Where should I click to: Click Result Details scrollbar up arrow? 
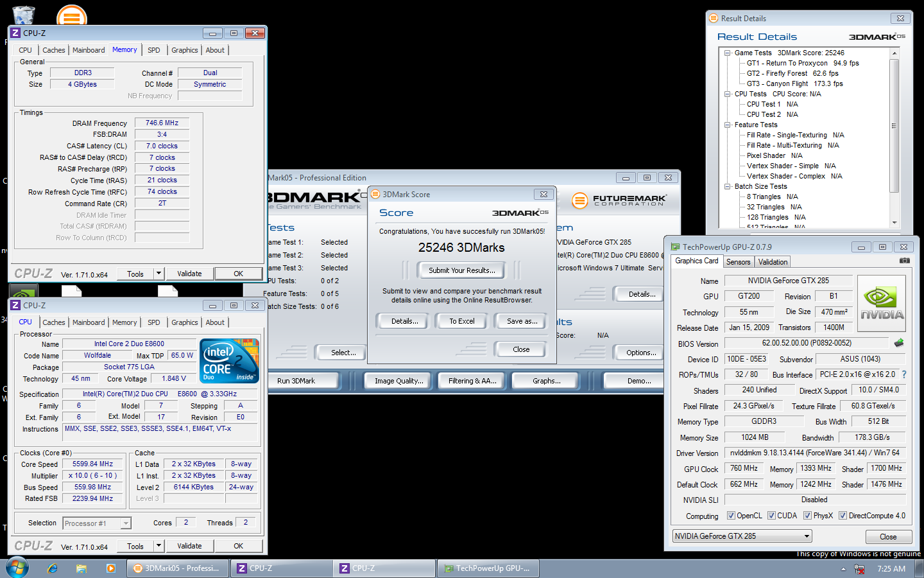[x=894, y=54]
